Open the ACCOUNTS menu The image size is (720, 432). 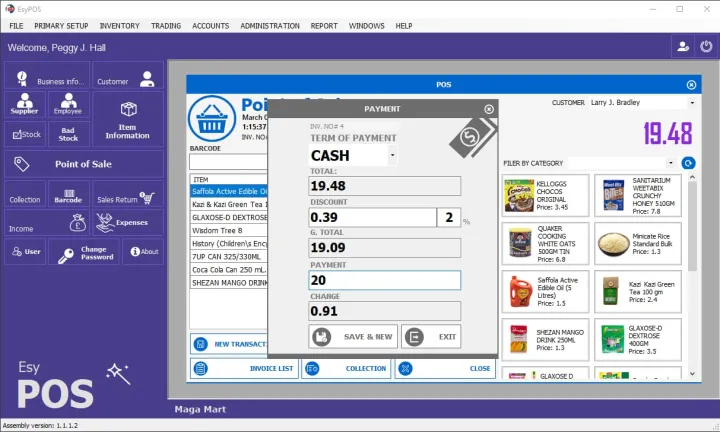pos(210,26)
